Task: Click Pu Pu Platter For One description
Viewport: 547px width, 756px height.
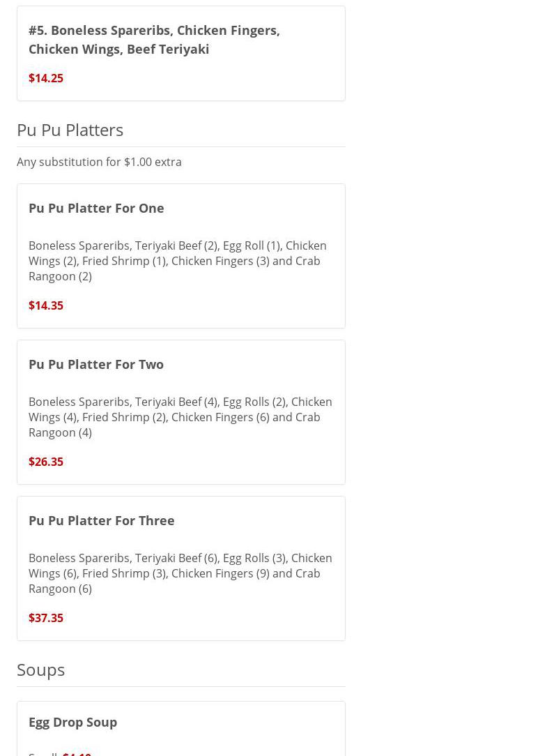Action: pyautogui.click(x=177, y=261)
